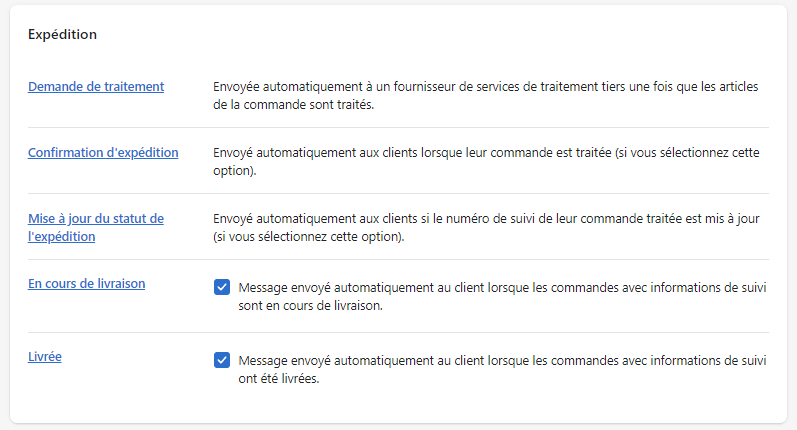Disable the Livrée notification checkbox
The width and height of the screenshot is (797, 430).
coord(222,360)
